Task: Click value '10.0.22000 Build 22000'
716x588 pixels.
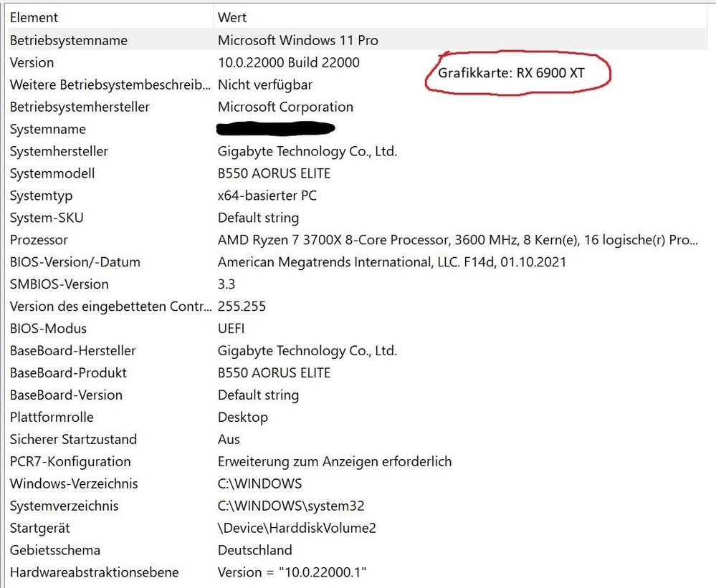Action: 289,62
